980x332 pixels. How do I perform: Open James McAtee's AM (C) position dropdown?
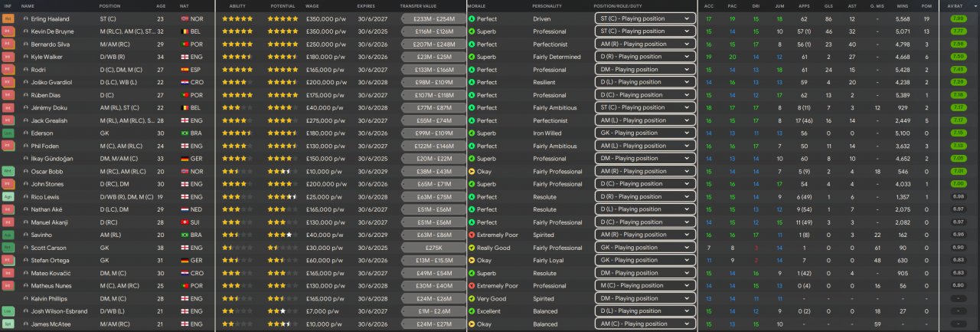645,324
